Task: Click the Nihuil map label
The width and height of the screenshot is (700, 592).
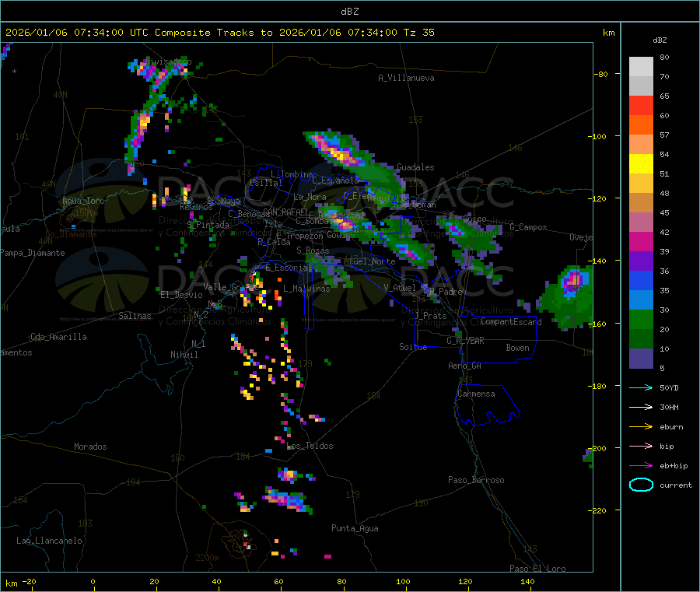Action: tap(184, 355)
